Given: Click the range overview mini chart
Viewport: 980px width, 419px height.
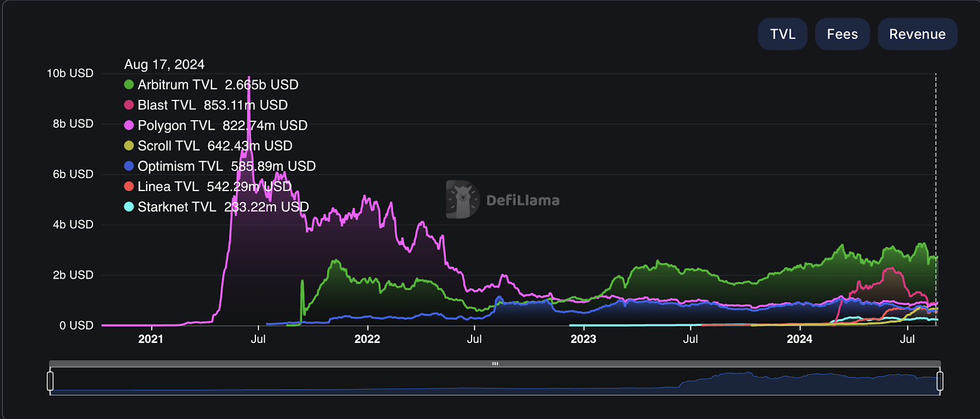Looking at the screenshot, I should (x=495, y=382).
